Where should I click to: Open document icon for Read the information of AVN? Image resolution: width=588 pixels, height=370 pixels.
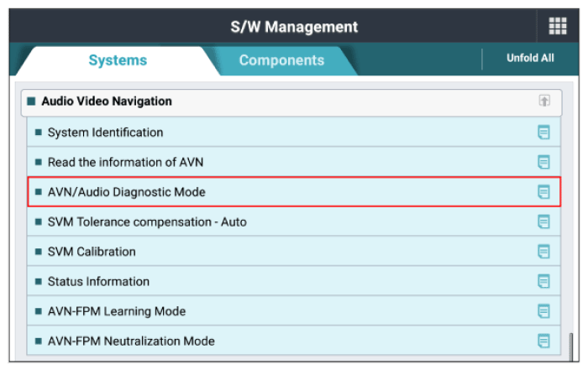coord(543,162)
